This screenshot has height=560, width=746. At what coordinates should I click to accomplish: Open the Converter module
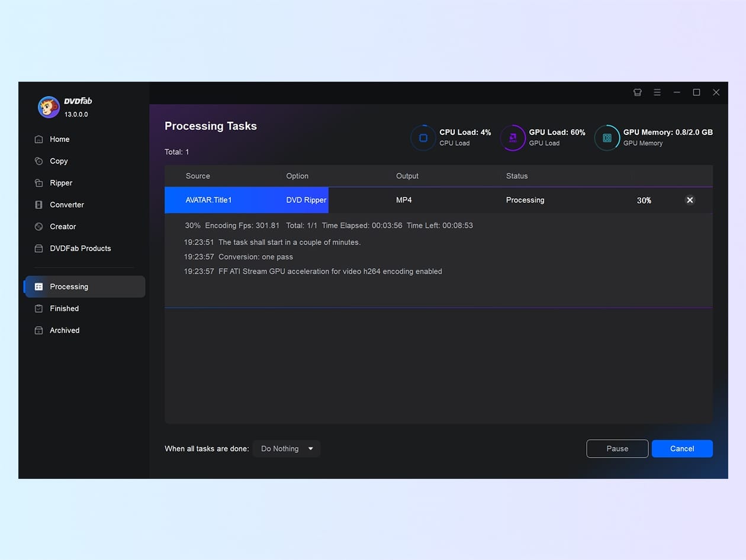[x=66, y=205]
